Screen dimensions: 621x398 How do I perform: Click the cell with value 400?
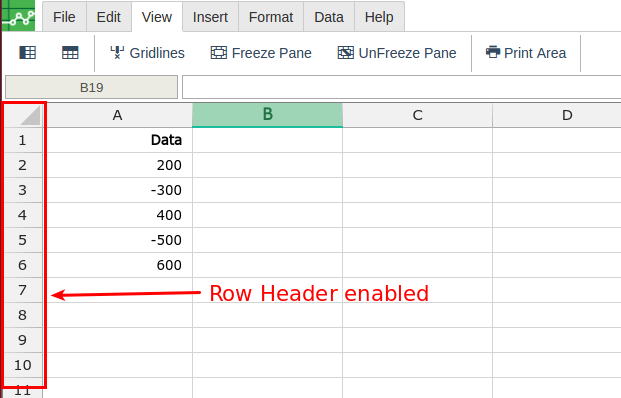[118, 215]
